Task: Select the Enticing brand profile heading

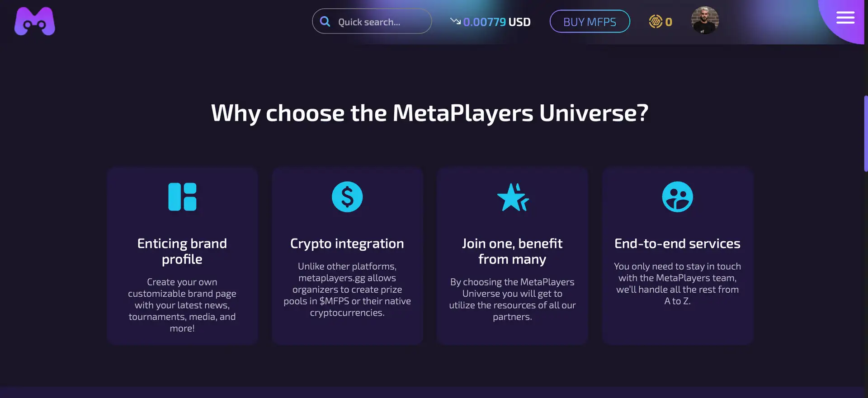Action: (x=182, y=251)
